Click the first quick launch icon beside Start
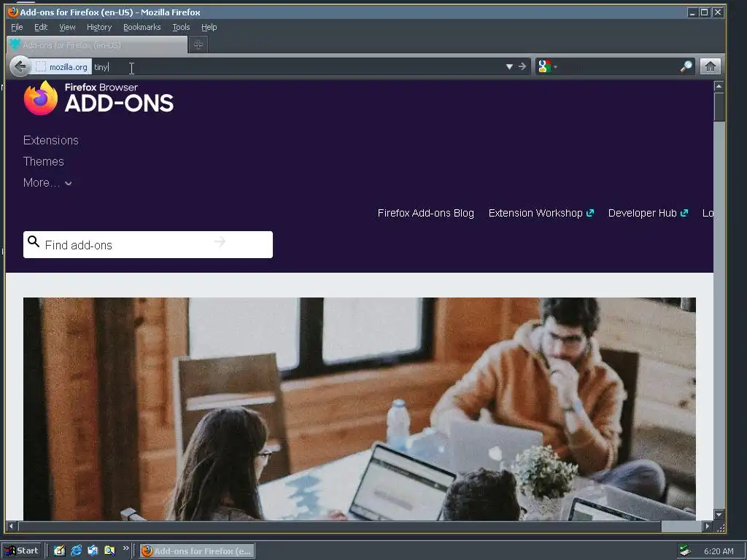The image size is (747, 560). pos(59,551)
